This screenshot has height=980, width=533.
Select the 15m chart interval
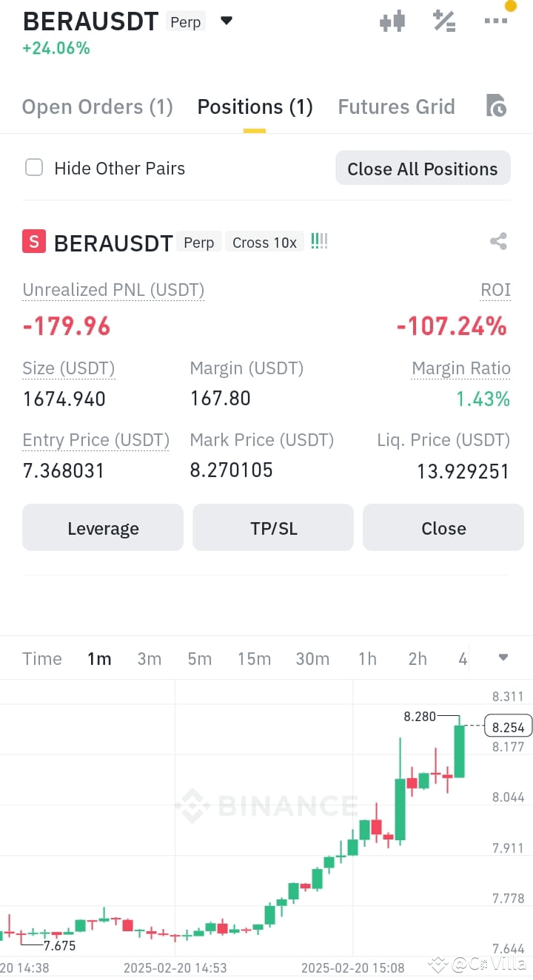click(254, 659)
